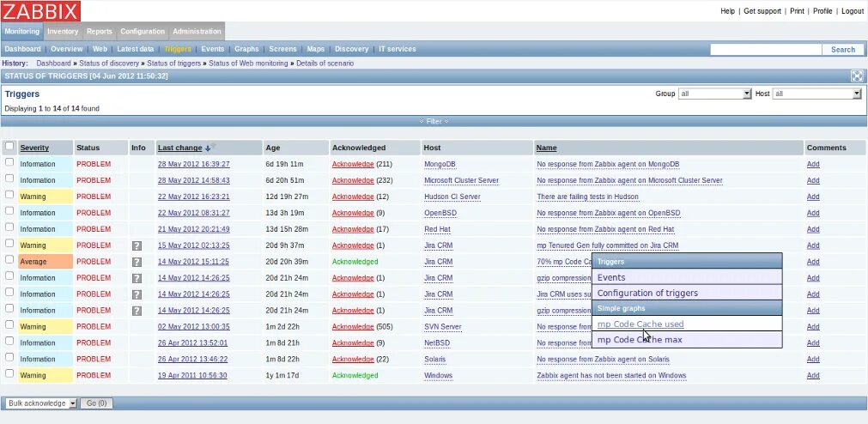Click the Print link
The height and width of the screenshot is (424, 868).
pyautogui.click(x=797, y=11)
